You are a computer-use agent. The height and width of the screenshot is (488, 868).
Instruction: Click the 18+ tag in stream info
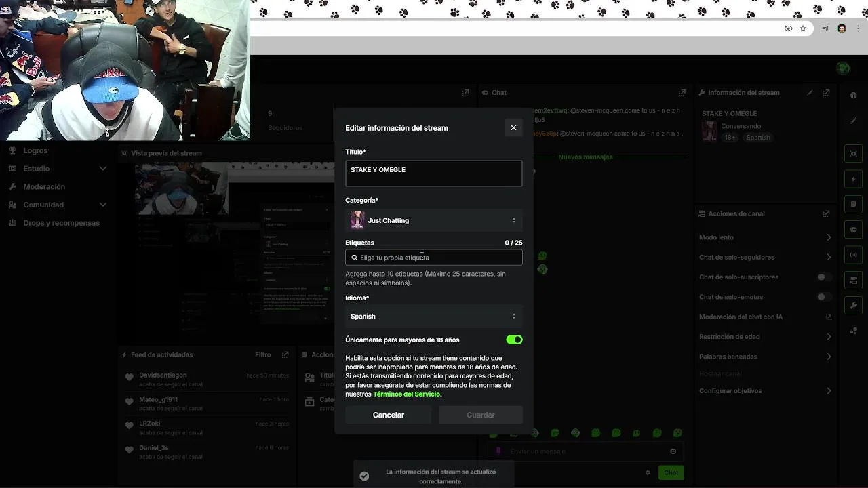(730, 138)
